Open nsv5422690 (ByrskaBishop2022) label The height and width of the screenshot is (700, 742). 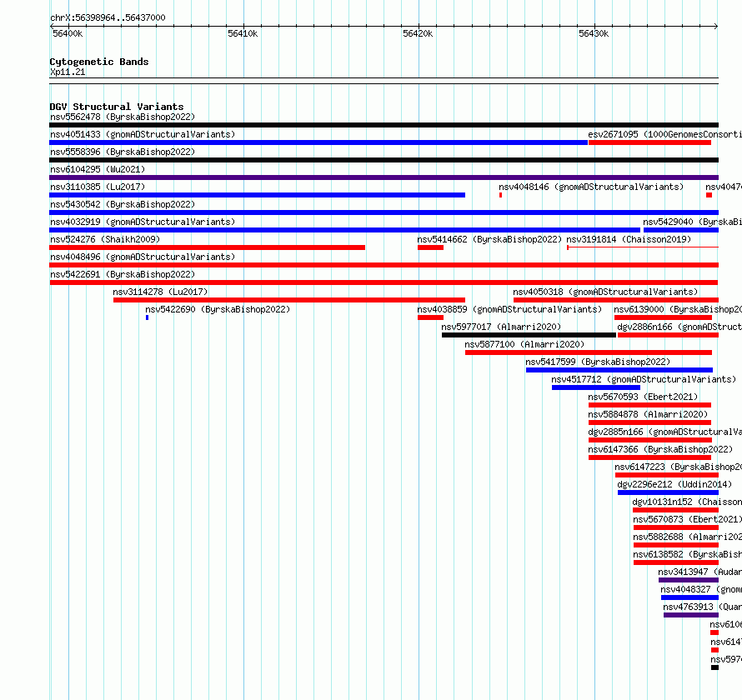218,309
